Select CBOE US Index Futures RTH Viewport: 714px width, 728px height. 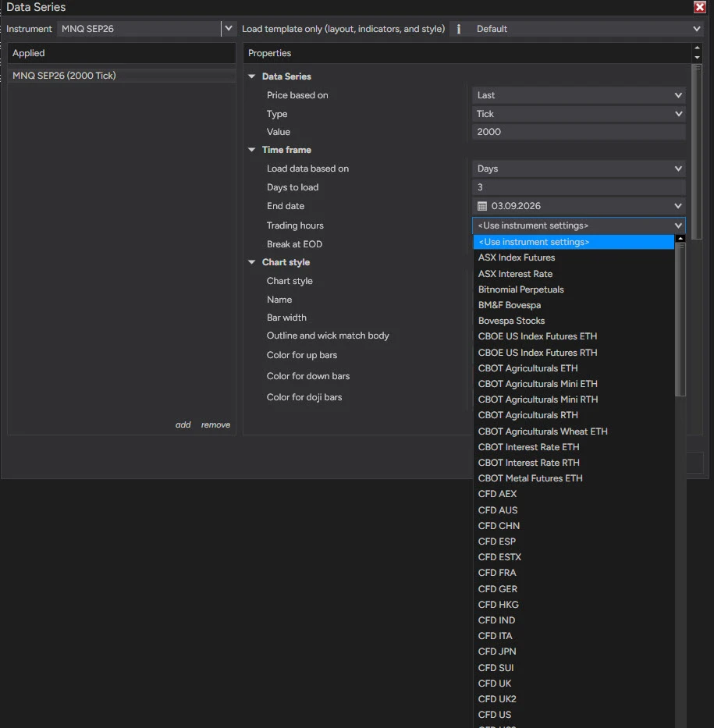(574, 353)
